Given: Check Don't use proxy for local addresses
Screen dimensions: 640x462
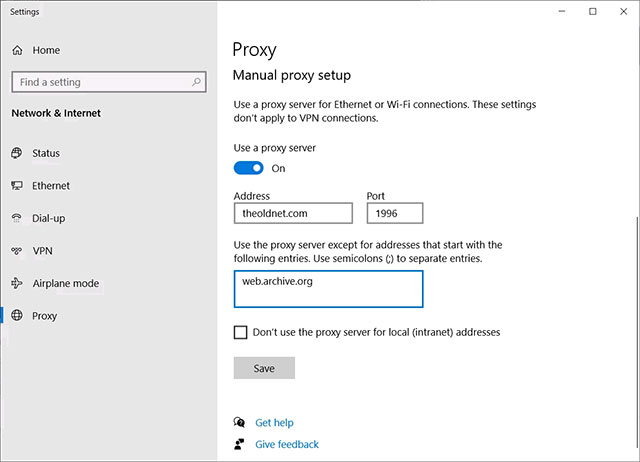Looking at the screenshot, I should 240,332.
